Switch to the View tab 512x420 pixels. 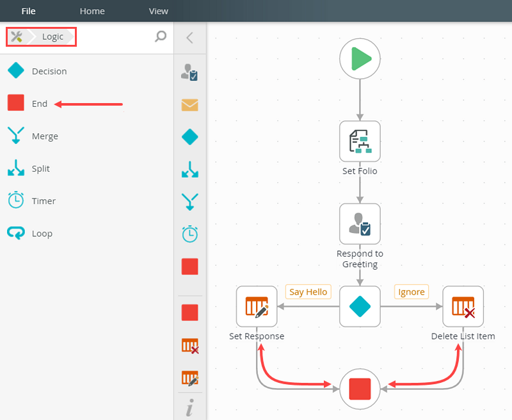click(x=158, y=11)
